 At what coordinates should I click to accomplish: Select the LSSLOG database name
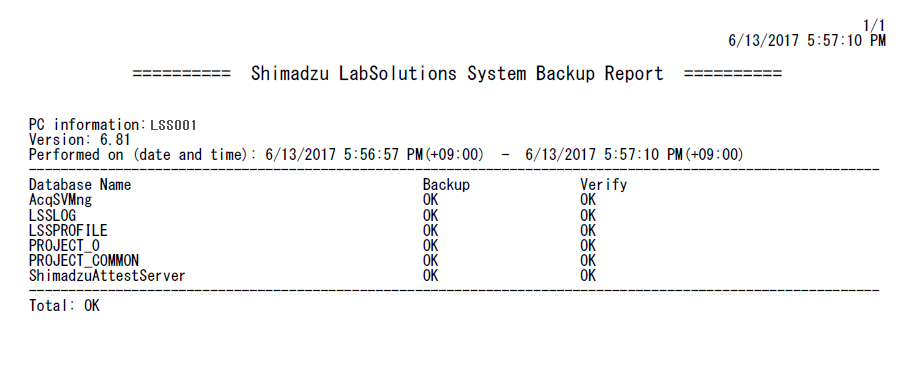[52, 216]
